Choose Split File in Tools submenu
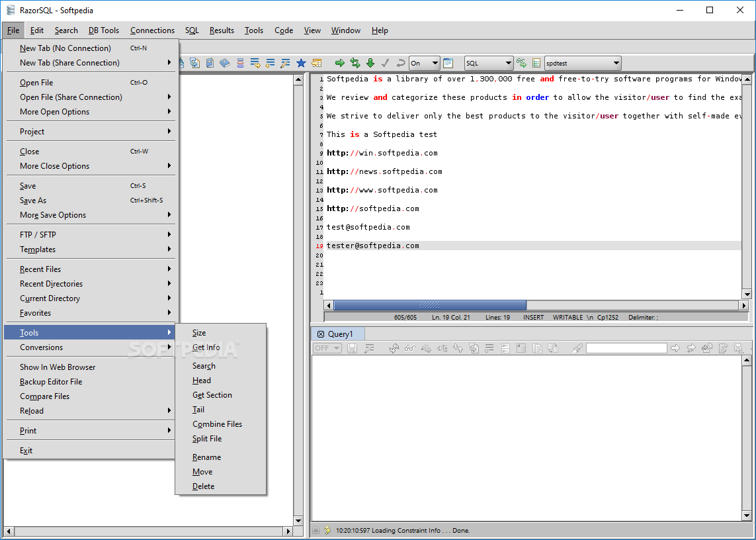The image size is (756, 540). (220, 439)
